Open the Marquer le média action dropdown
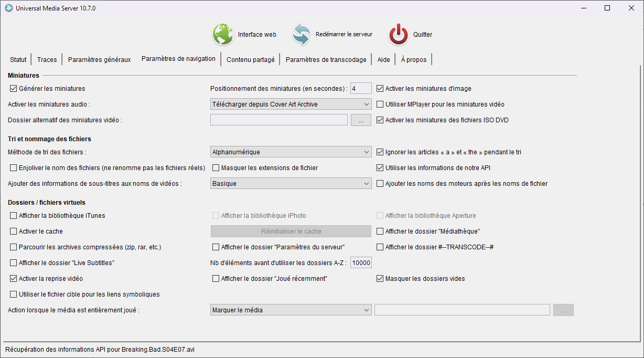 pos(291,310)
